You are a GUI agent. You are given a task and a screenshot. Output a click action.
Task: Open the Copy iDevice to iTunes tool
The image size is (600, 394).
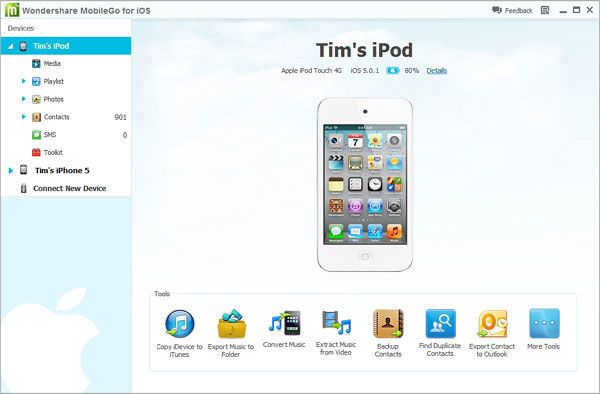(179, 334)
